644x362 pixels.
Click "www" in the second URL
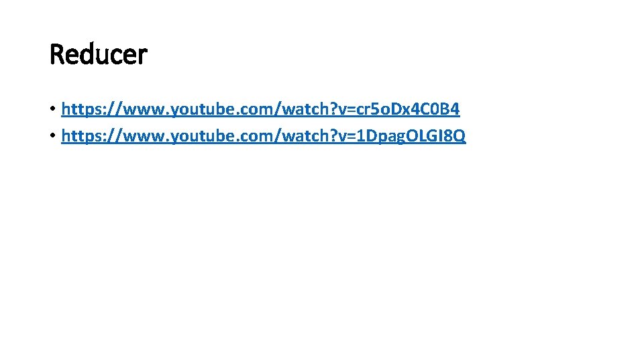click(144, 137)
